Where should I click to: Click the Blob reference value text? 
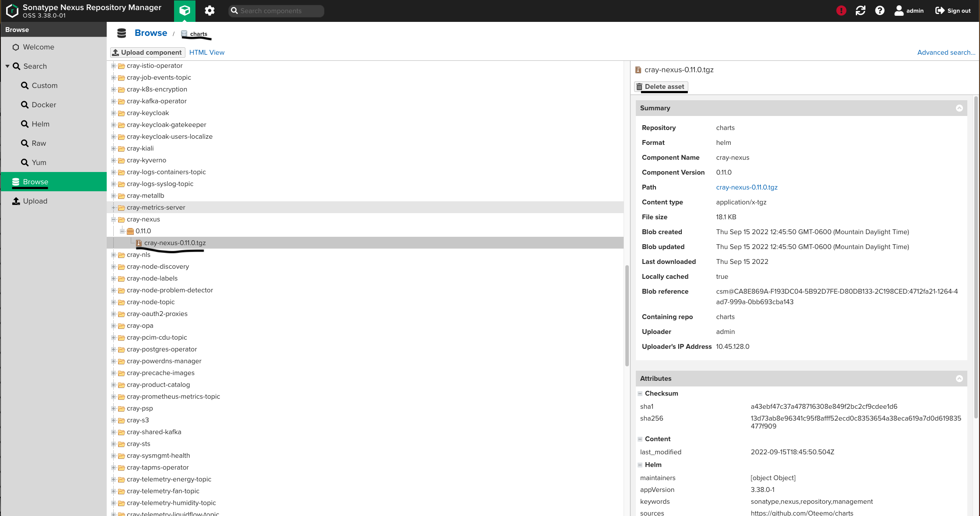point(837,297)
